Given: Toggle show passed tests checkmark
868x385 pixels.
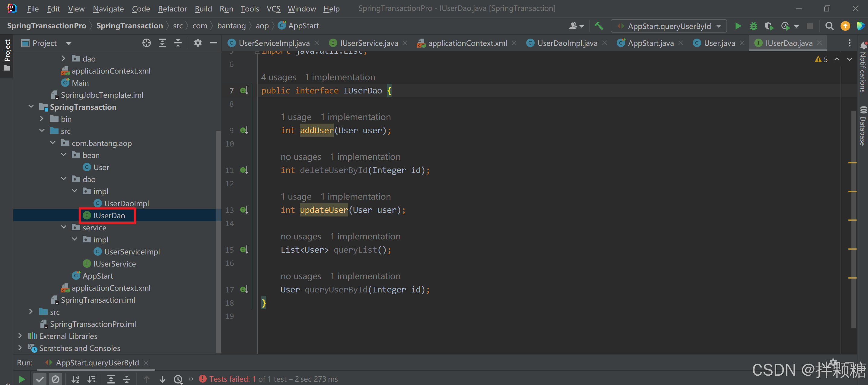Looking at the screenshot, I should pyautogui.click(x=40, y=379).
